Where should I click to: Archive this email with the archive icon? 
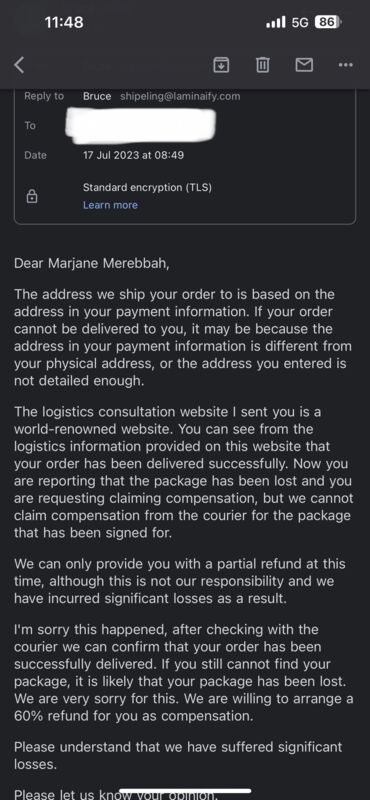click(x=221, y=65)
